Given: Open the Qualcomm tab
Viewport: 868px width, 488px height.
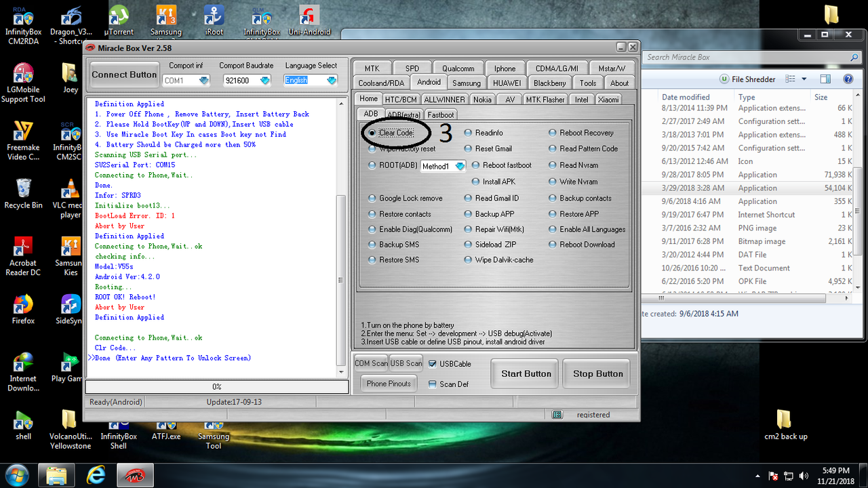Looking at the screenshot, I should pos(458,68).
